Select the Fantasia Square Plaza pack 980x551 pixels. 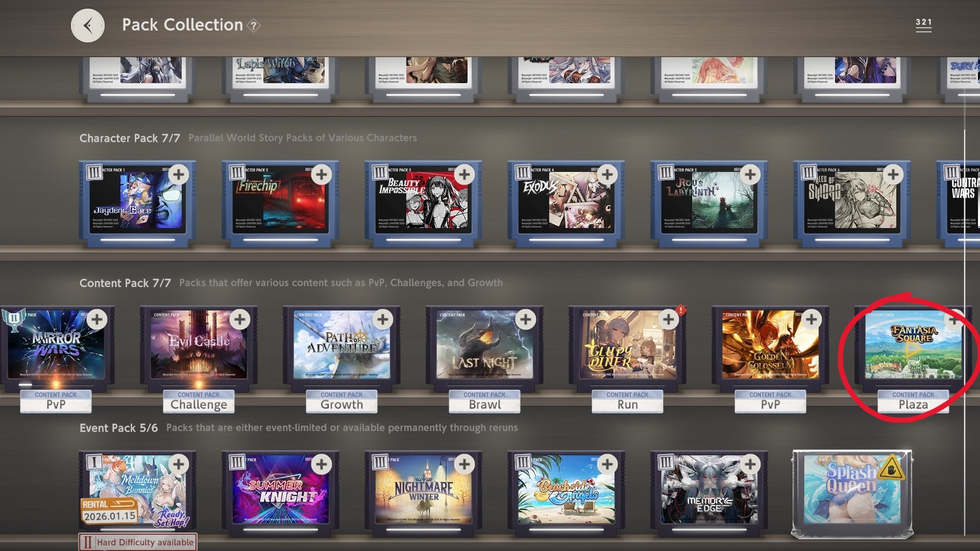[x=913, y=347]
